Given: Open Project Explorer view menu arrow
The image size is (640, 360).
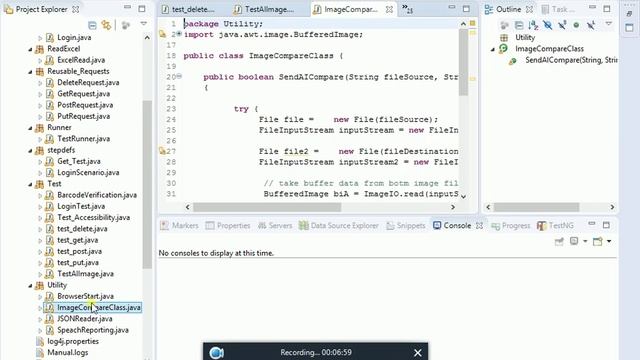Looking at the screenshot, I should (x=144, y=24).
